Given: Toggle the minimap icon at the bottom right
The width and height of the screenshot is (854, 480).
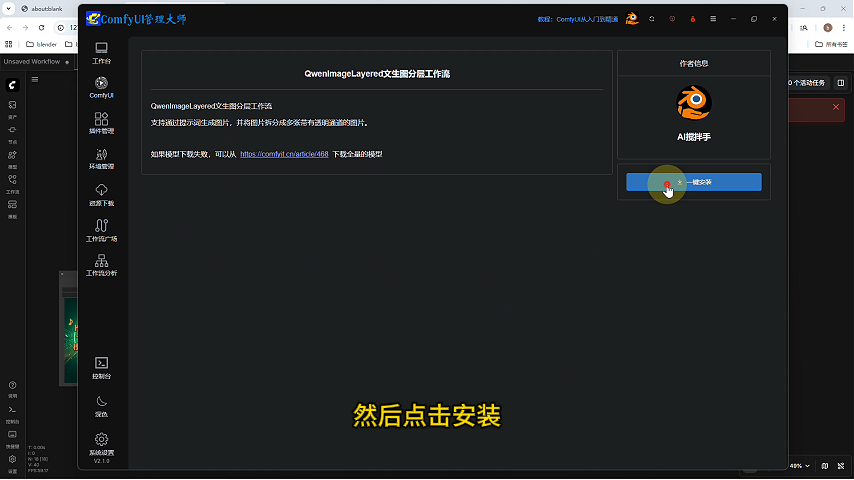Looking at the screenshot, I should (825, 466).
